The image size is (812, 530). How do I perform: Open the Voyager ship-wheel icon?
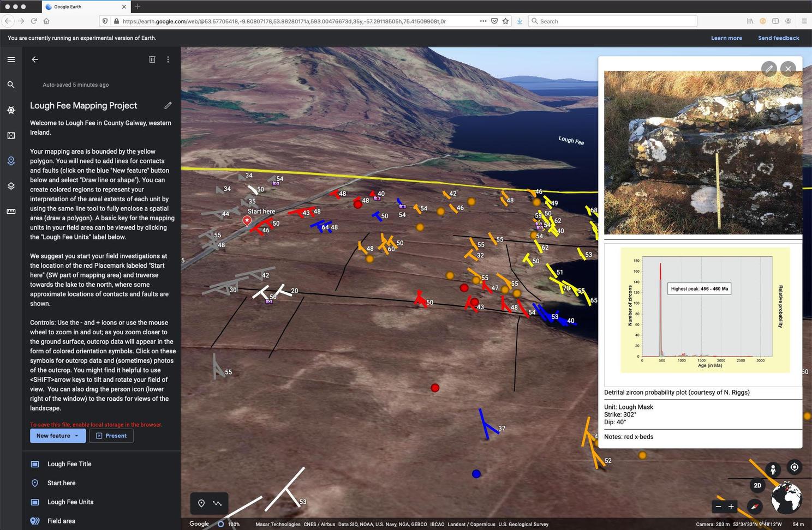pos(11,110)
